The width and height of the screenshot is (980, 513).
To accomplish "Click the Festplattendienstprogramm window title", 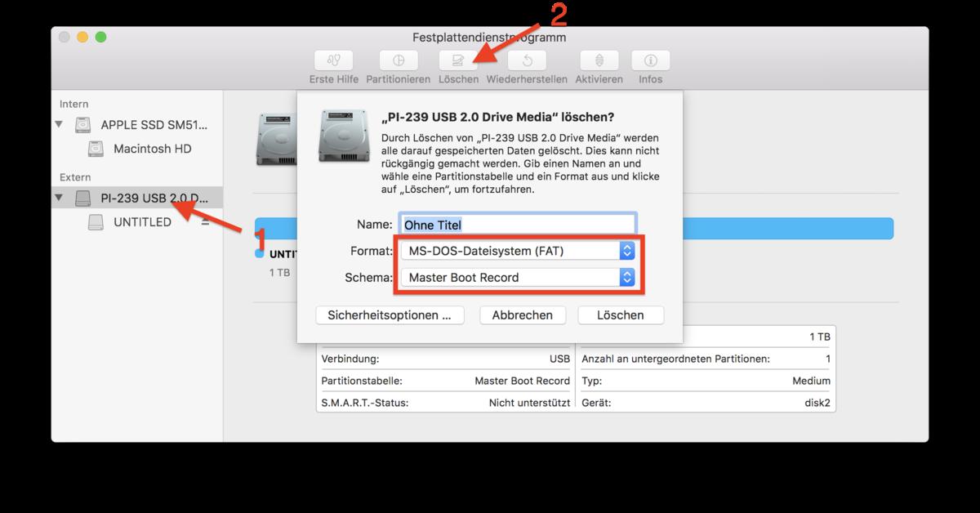I will click(490, 38).
